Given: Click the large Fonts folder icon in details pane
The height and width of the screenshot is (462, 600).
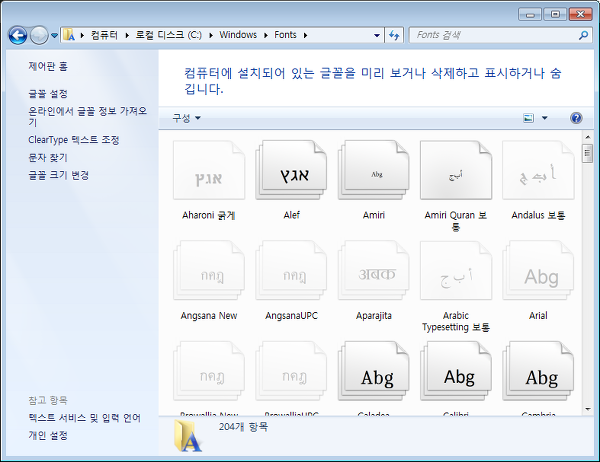Looking at the screenshot, I should click(187, 436).
